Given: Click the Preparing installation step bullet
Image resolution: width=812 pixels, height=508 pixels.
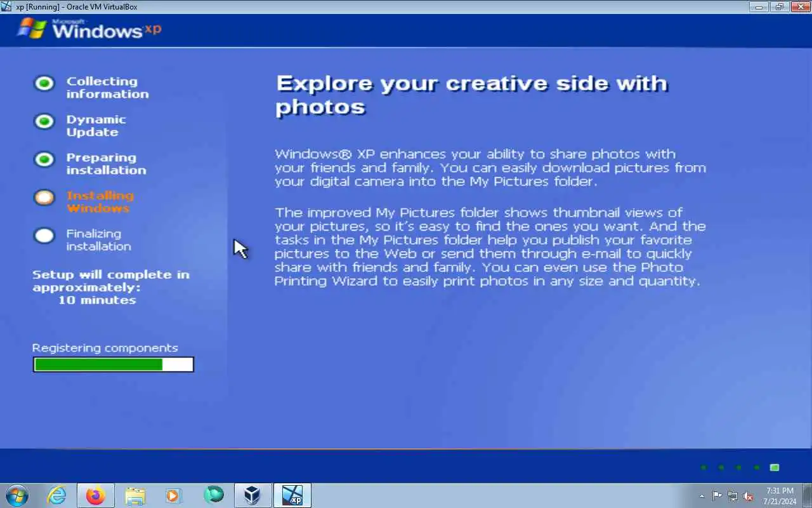Looking at the screenshot, I should [44, 159].
